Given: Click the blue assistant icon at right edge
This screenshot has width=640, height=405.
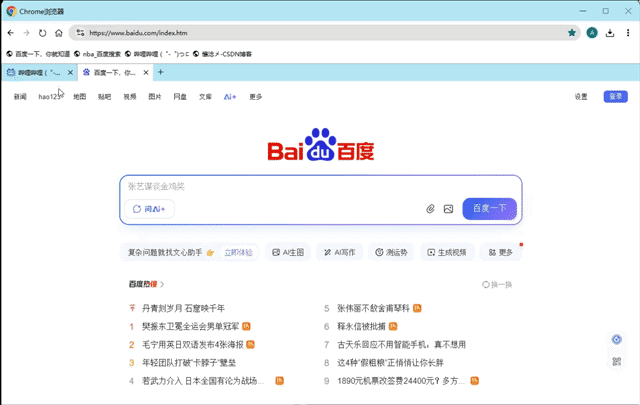Looking at the screenshot, I should tap(617, 339).
